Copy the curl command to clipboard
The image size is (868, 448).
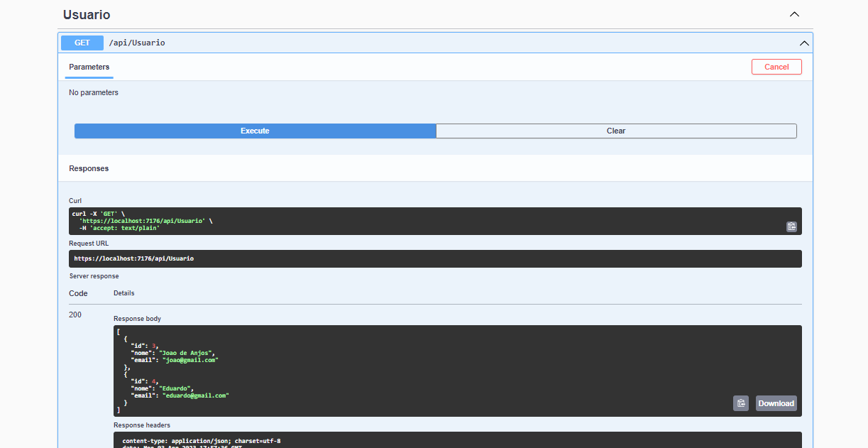click(791, 226)
